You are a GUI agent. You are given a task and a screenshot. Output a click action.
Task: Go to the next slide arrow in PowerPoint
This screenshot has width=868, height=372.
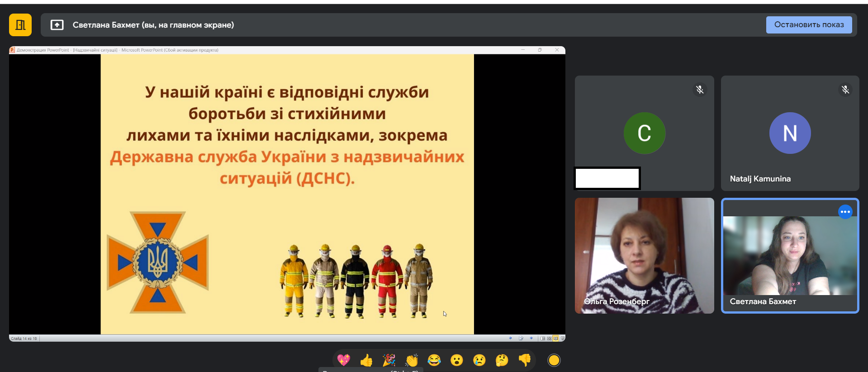[531, 338]
